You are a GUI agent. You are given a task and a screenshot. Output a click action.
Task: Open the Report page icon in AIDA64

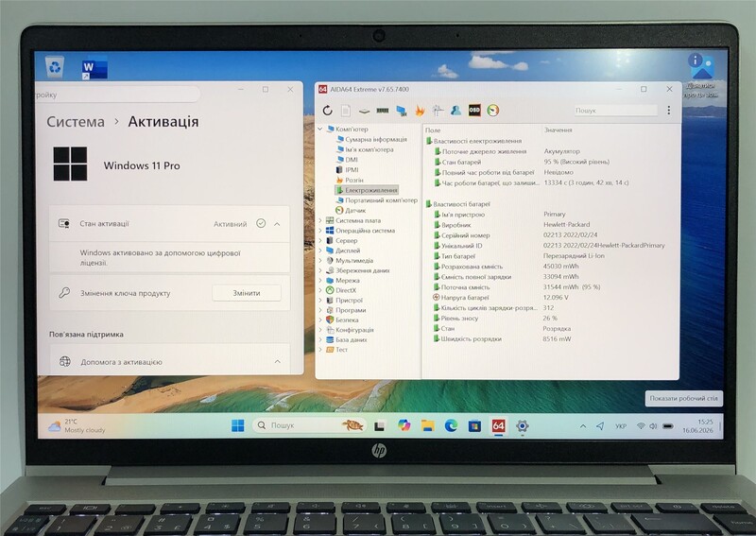[x=346, y=111]
